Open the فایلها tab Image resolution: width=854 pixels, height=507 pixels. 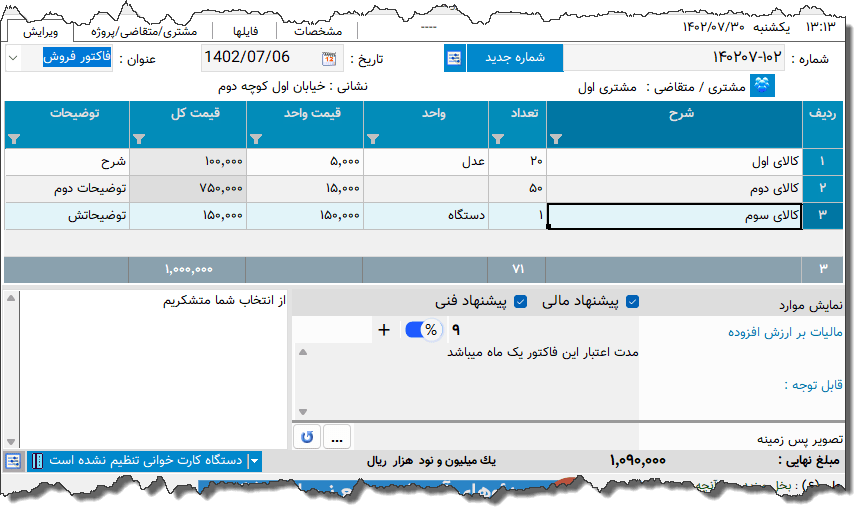246,32
